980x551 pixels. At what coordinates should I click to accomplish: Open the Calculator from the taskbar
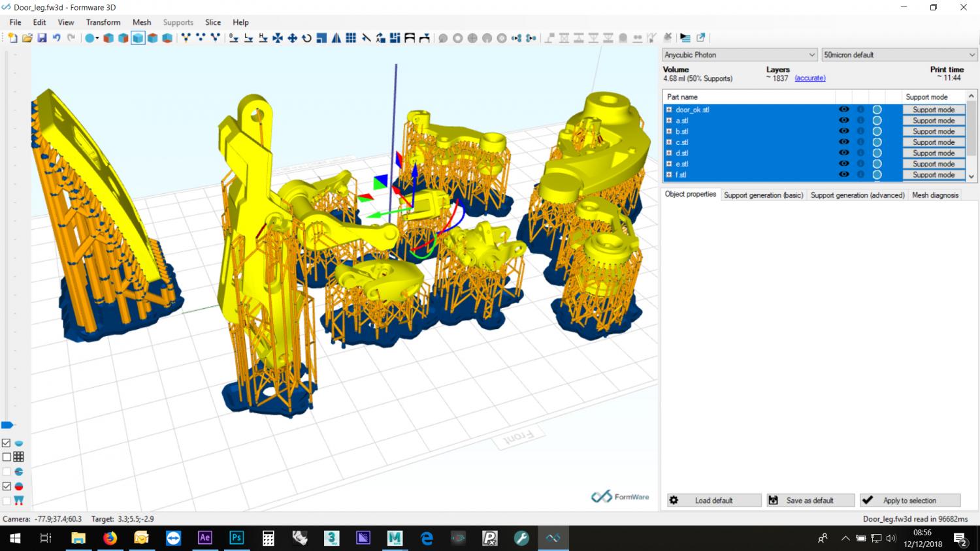coord(268,538)
